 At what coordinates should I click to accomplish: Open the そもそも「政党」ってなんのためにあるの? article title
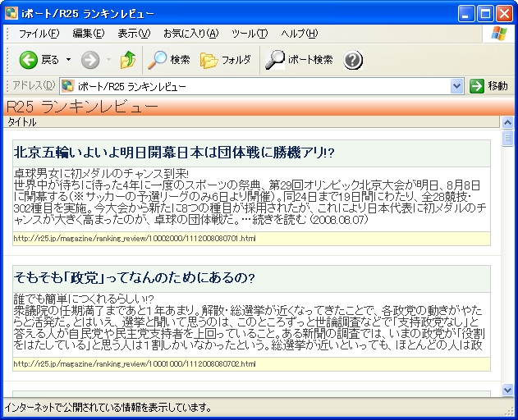coord(134,278)
